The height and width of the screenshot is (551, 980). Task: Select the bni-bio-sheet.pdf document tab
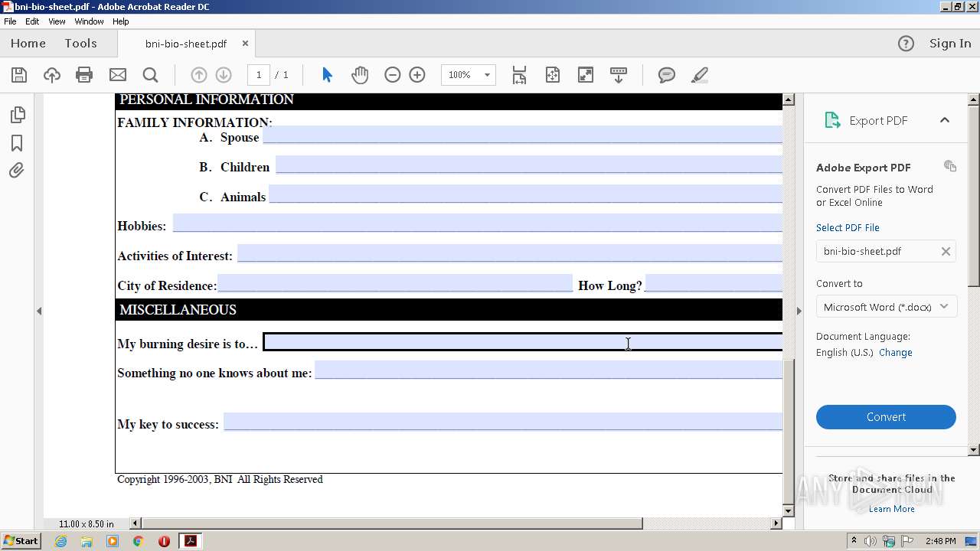(186, 44)
